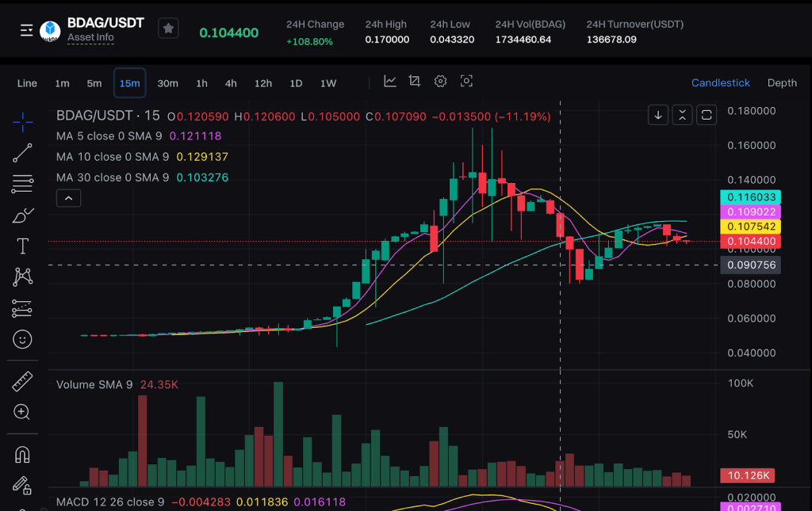Open the chart Indicators panel

[x=391, y=82]
